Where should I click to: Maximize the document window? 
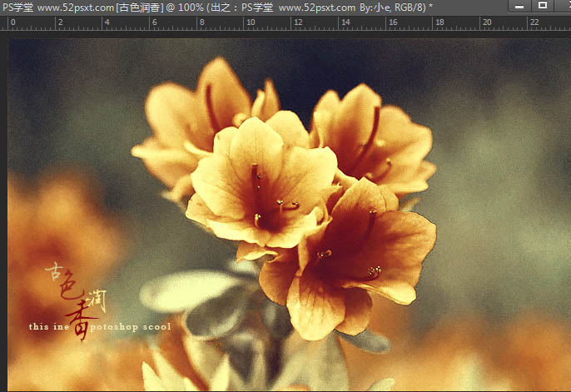pyautogui.click(x=543, y=6)
